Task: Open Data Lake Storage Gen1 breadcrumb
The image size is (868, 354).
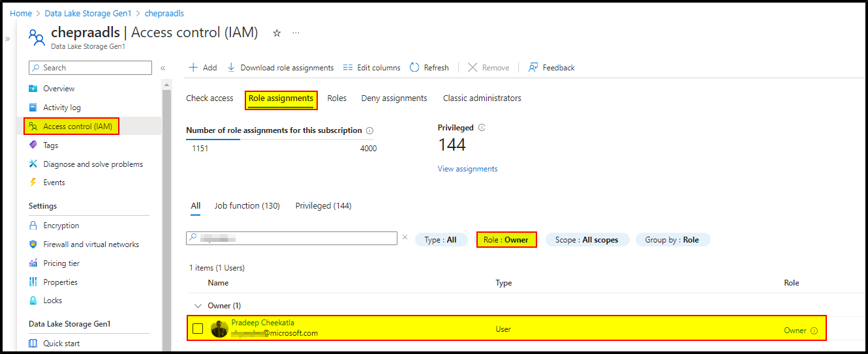Action: click(88, 13)
